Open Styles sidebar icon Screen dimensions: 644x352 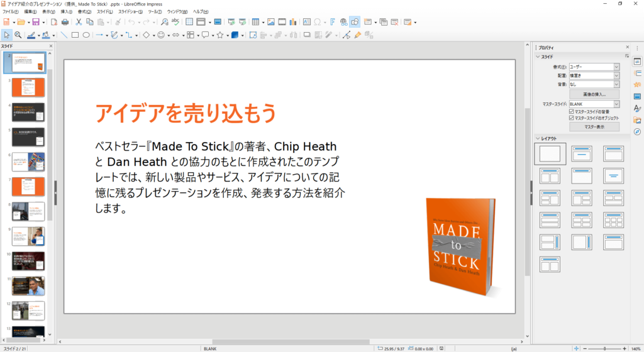pos(638,108)
